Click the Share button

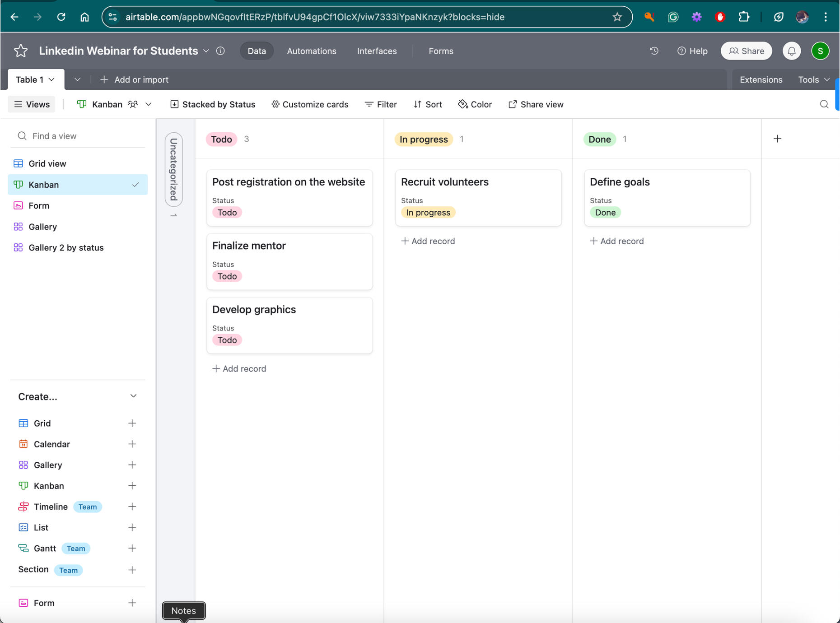(x=746, y=51)
